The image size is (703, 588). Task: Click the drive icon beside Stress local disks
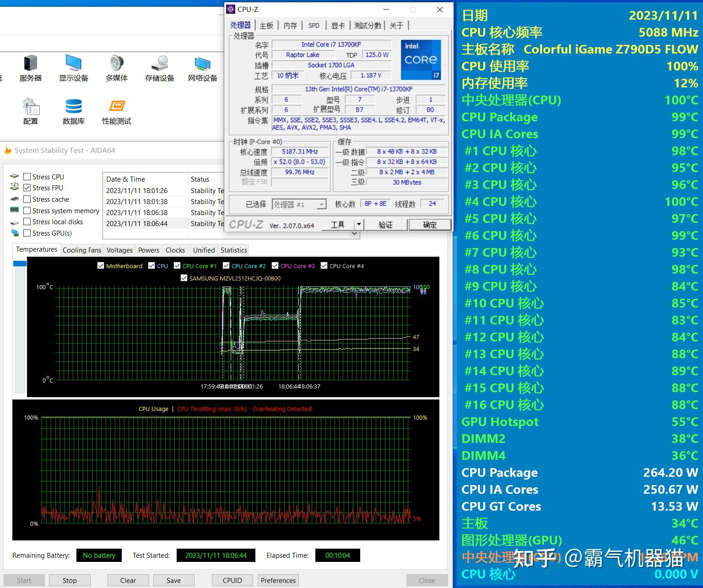(x=15, y=222)
